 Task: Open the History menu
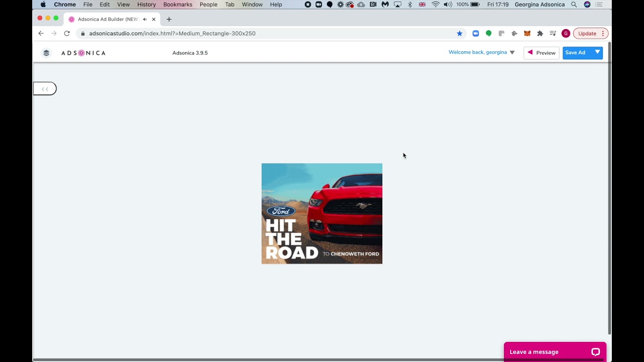[x=146, y=5]
